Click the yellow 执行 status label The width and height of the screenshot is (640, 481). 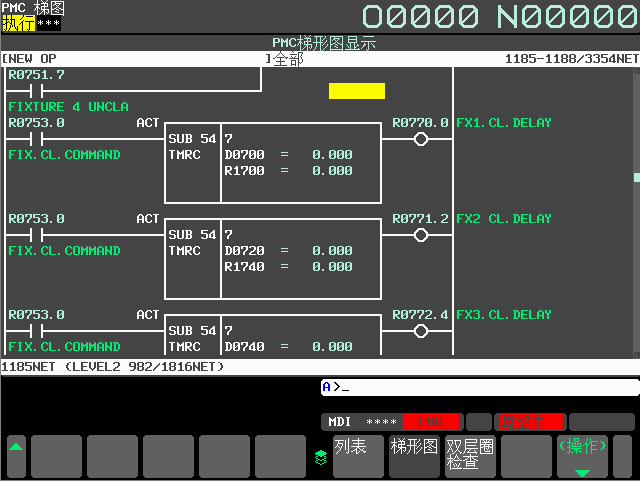(x=19, y=23)
